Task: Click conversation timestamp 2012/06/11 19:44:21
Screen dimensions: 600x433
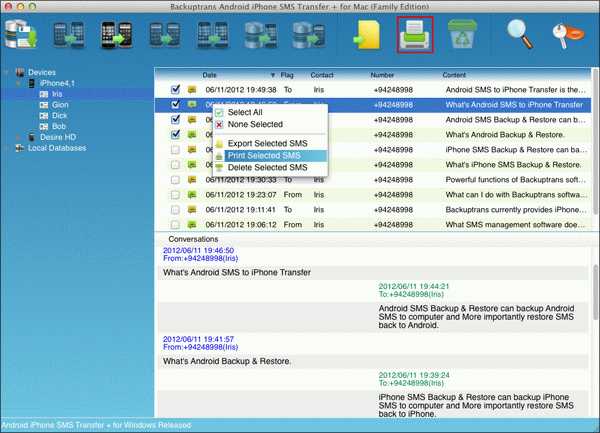Action: [414, 286]
